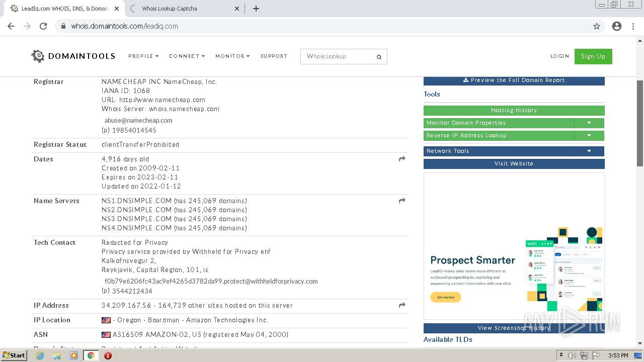Screen dimensions: 644x362
Task: Click Preview the Full Domain Report
Action: (x=514, y=80)
